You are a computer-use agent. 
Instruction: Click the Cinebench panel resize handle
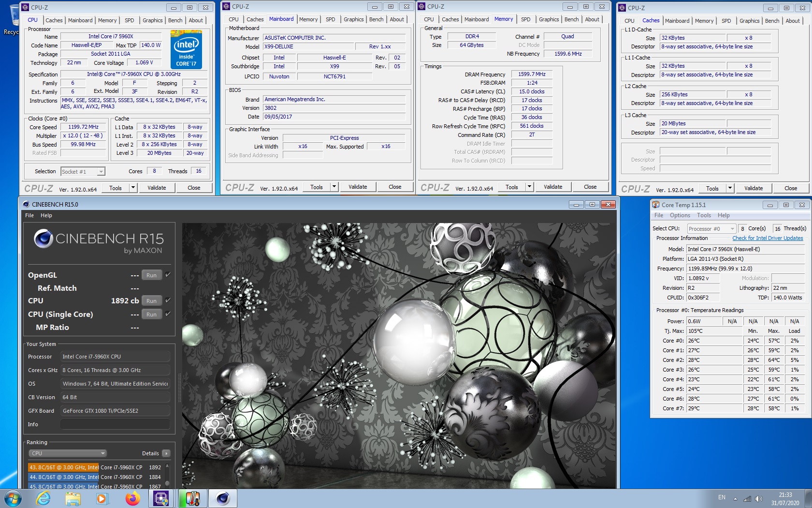pos(179,387)
